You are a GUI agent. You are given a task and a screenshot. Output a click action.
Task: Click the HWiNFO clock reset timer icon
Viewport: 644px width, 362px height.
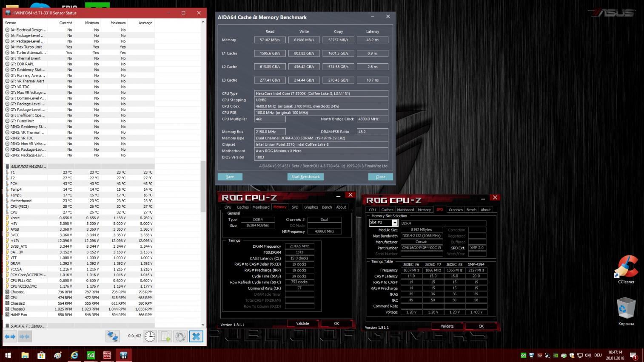[150, 337]
